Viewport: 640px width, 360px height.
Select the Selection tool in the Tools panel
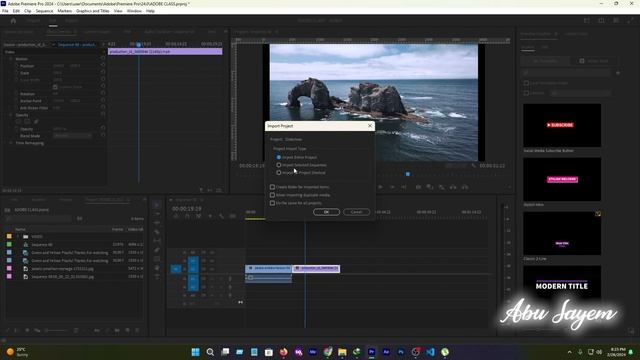[157, 205]
